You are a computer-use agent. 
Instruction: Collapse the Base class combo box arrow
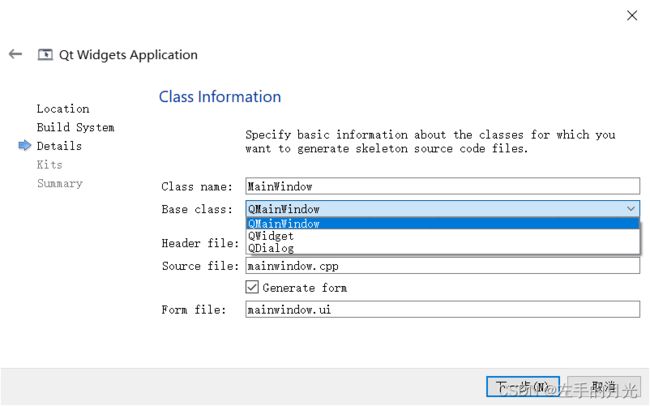pyautogui.click(x=631, y=209)
